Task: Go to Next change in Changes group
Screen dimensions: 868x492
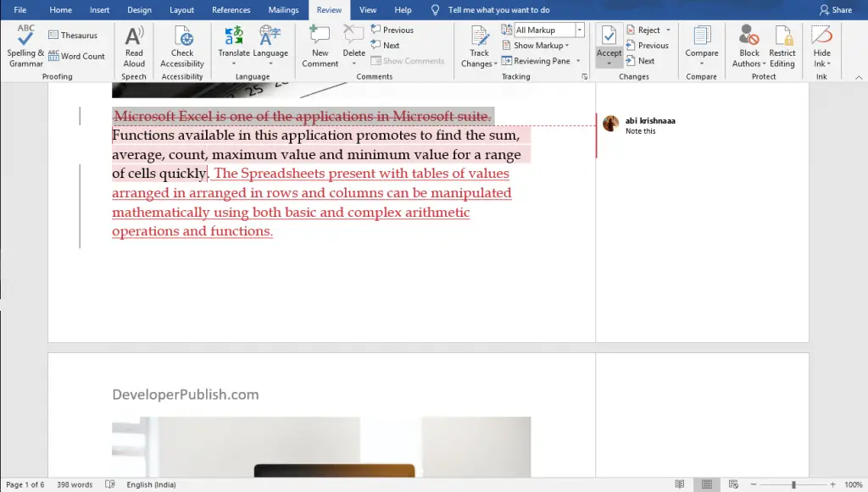Action: point(641,61)
